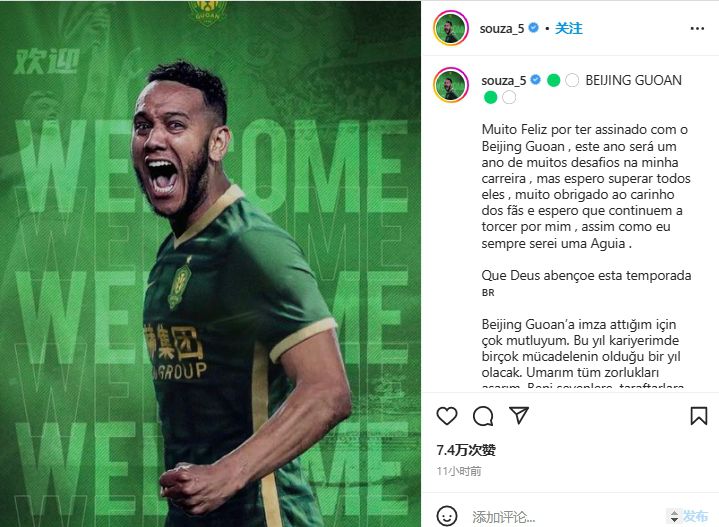Click the Portuguese caption text block
Image resolution: width=719 pixels, height=527 pixels.
pos(586,186)
